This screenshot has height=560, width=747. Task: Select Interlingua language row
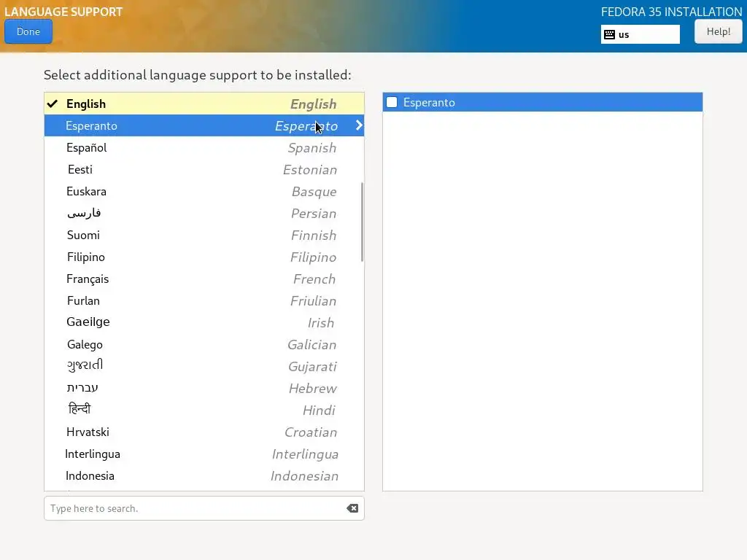click(204, 454)
